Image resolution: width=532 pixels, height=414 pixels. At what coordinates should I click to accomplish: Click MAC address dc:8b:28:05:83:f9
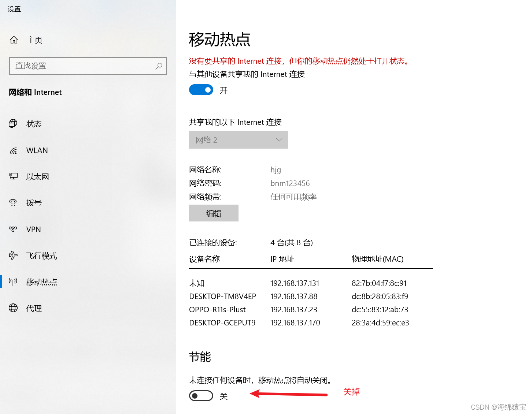point(380,296)
